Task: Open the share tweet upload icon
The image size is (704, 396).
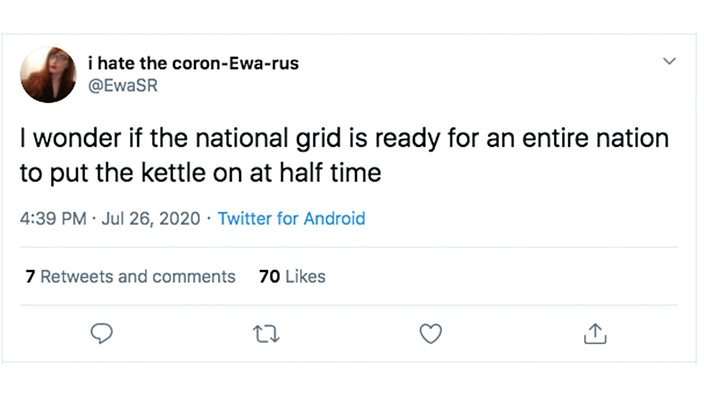Action: (595, 334)
